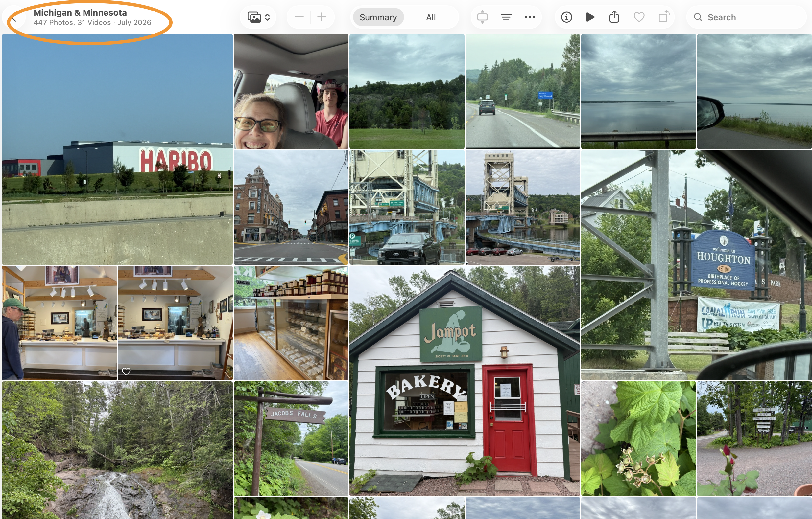Open the jam jars shelf photo
Screen dimensions: 812x519
pos(291,323)
